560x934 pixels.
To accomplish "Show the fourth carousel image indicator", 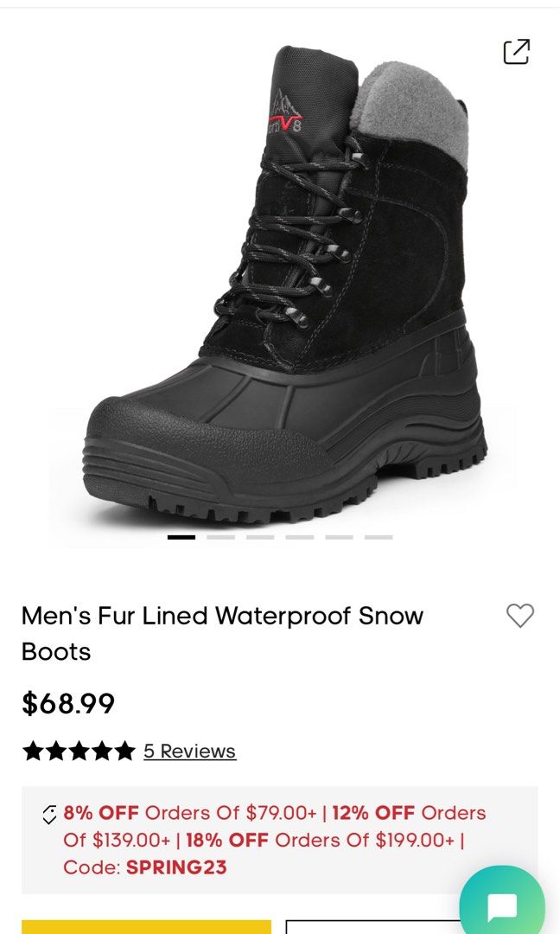I will point(299,537).
